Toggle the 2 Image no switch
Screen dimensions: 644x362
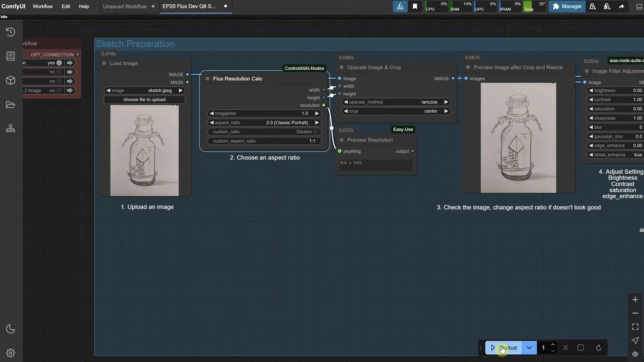point(59,91)
